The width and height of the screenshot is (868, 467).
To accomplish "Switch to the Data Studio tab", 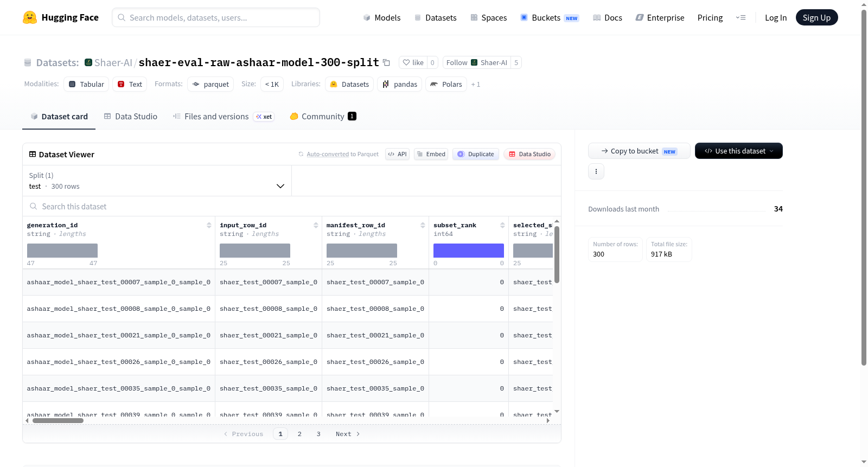I will tap(131, 117).
